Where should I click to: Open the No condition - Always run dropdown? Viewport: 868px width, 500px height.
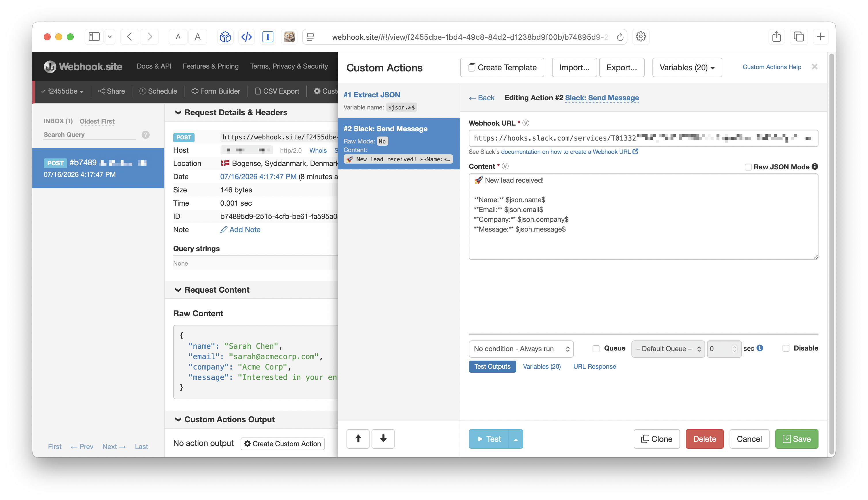coord(521,349)
